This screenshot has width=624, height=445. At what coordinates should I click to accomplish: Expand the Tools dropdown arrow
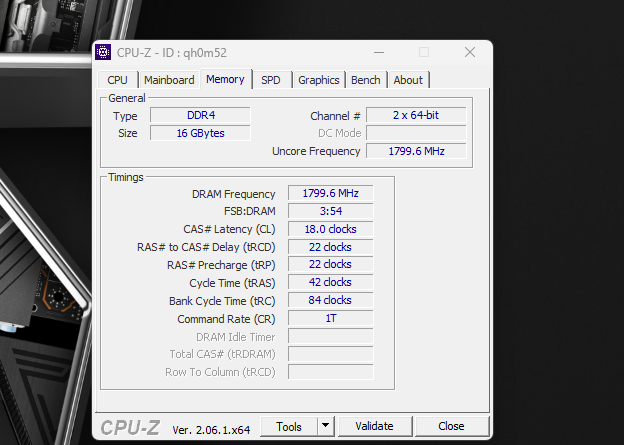click(x=326, y=426)
